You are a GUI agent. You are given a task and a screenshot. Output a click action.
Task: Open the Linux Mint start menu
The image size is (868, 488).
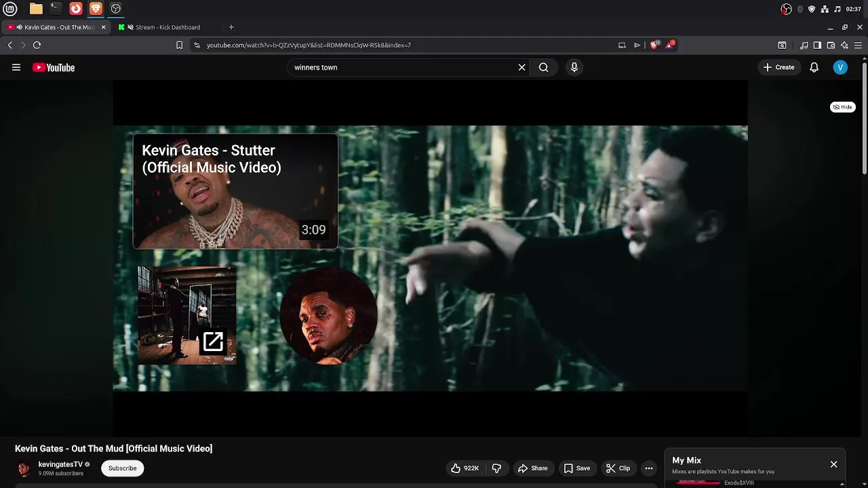(x=10, y=9)
